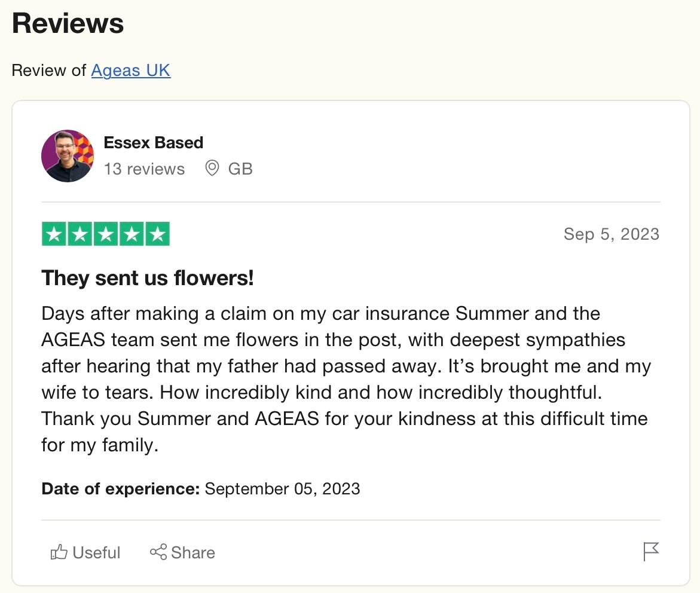
Task: Click the fourth green star icon
Action: tap(131, 234)
